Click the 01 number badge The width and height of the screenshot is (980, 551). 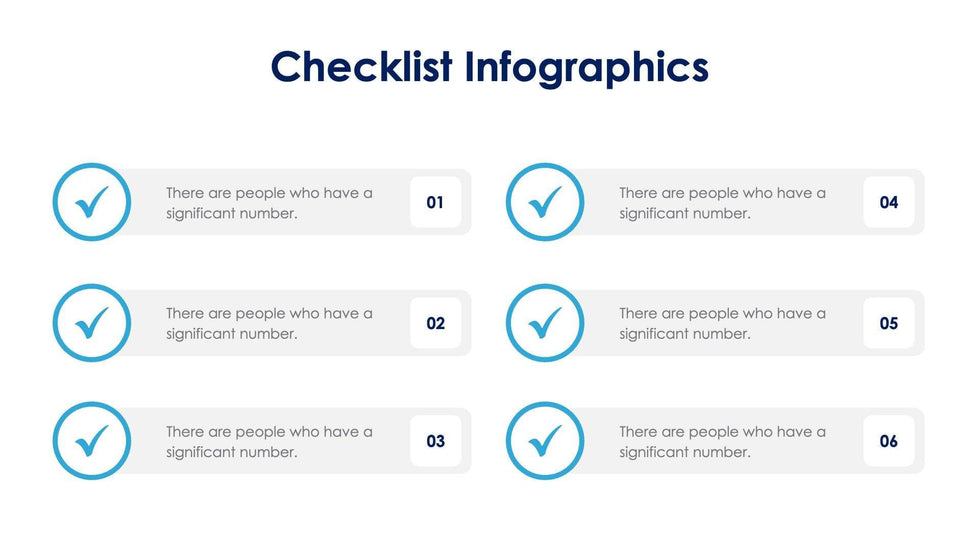[435, 203]
